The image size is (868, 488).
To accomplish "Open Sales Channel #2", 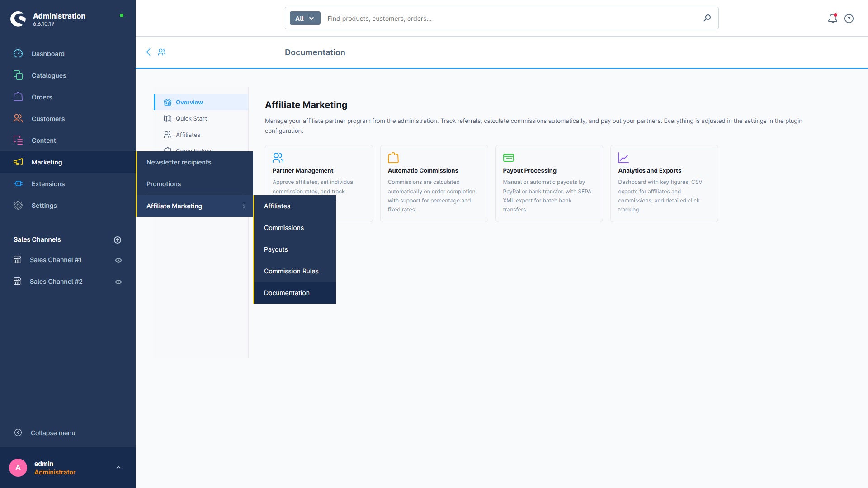I will tap(56, 282).
